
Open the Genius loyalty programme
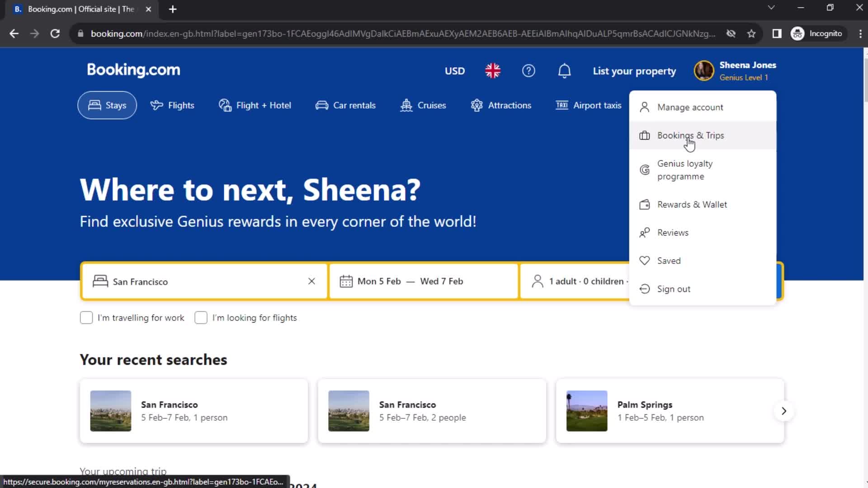click(685, 170)
